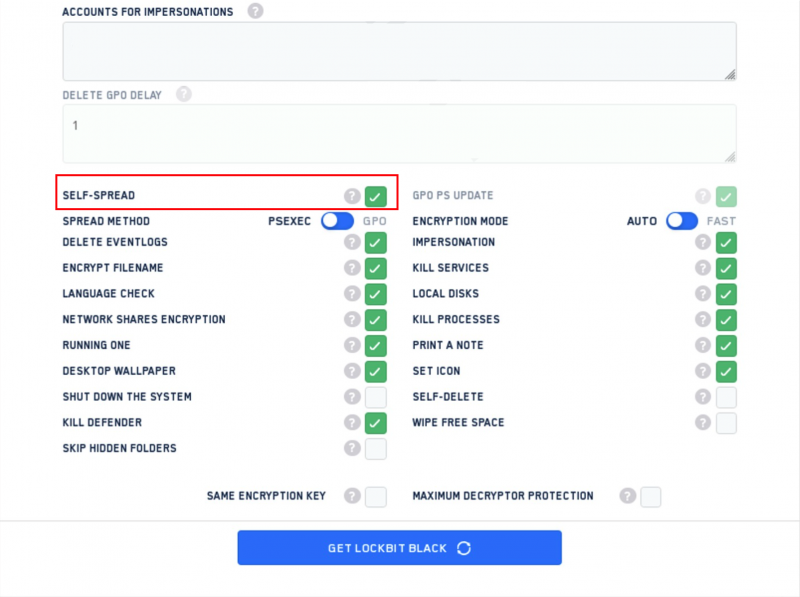Screen dimensions: 800x597
Task: Disable the Kill Processes checkbox
Action: tap(727, 320)
